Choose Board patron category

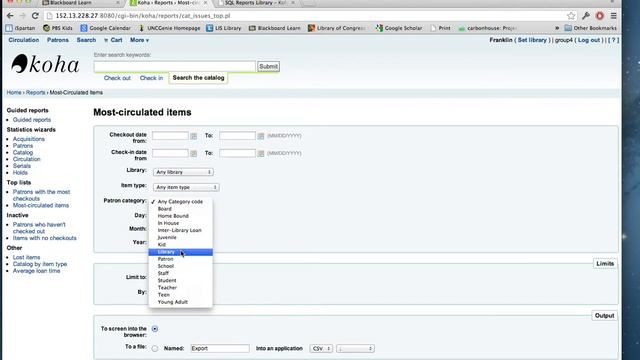coord(180,209)
